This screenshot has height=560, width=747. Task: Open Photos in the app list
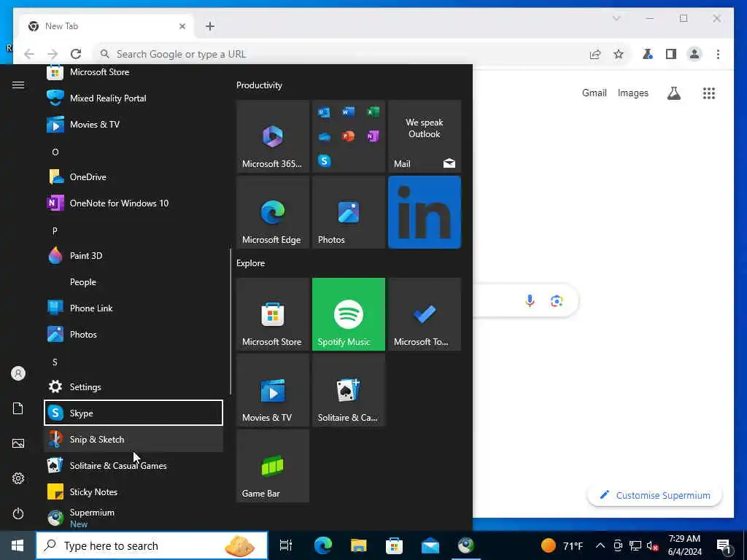pos(133,334)
